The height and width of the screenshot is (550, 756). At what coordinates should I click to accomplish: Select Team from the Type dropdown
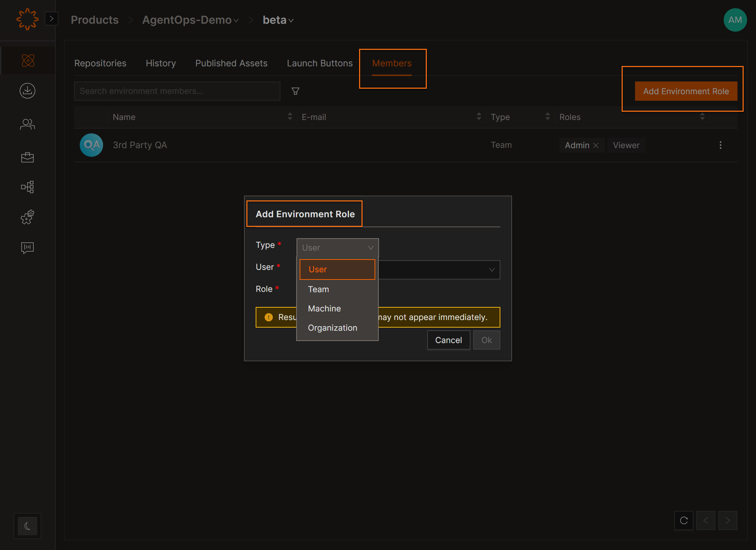pos(319,289)
